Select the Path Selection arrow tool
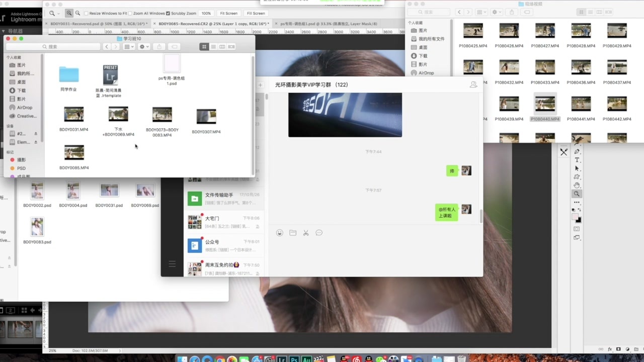644x362 pixels. (577, 168)
